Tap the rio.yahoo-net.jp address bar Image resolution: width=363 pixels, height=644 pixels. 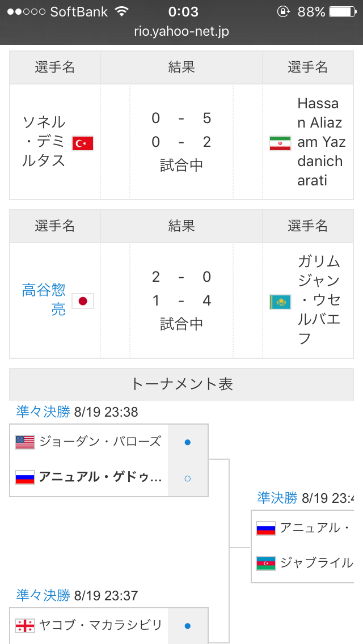tap(181, 31)
